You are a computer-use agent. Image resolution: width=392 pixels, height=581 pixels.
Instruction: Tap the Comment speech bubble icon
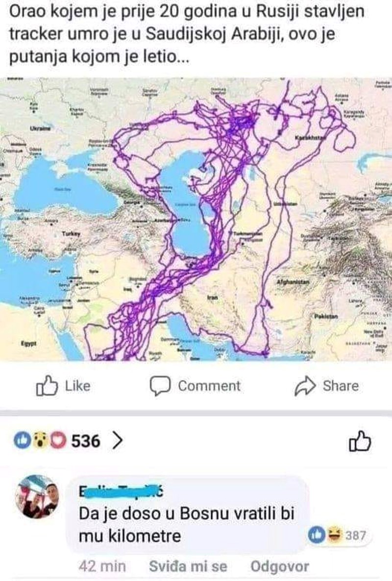tap(160, 386)
